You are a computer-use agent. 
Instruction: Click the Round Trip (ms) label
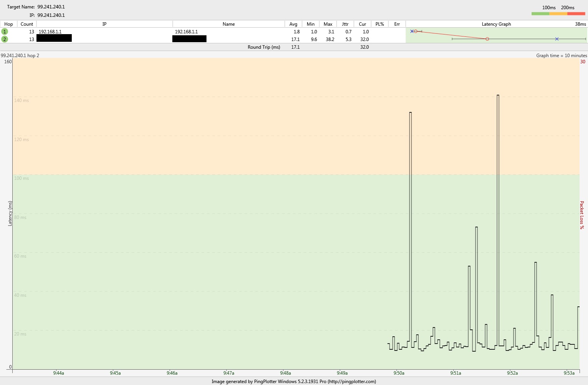pos(264,47)
